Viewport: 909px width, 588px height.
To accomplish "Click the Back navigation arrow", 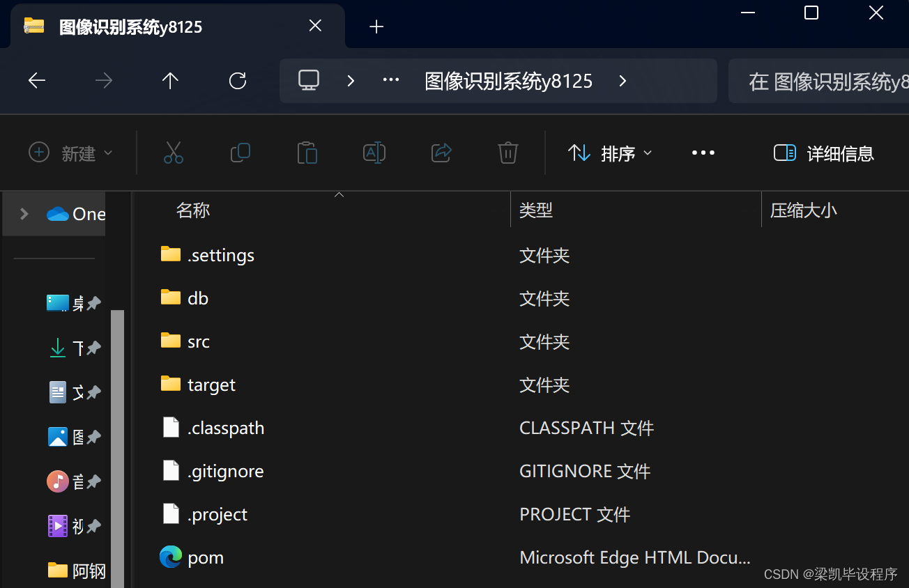I will click(36, 80).
